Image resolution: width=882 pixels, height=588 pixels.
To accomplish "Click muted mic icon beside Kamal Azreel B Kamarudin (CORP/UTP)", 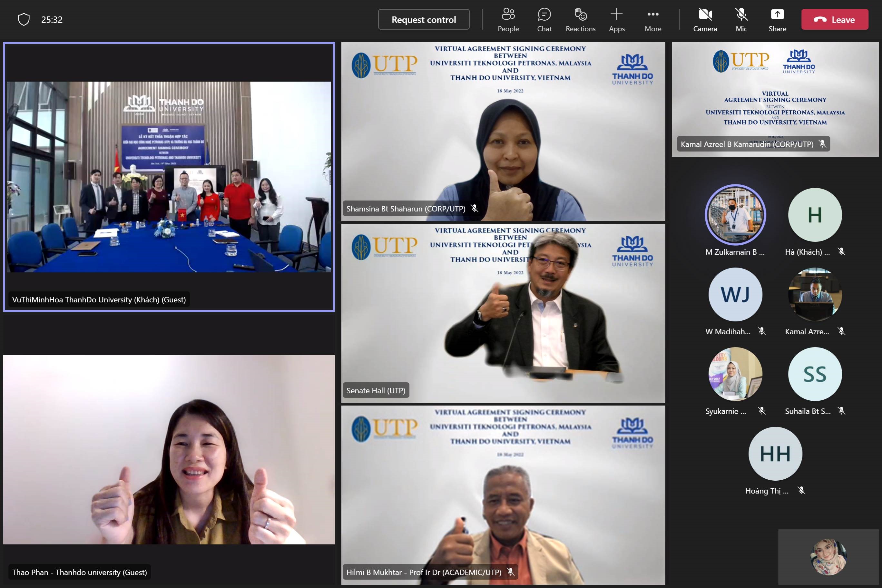I will pos(822,144).
